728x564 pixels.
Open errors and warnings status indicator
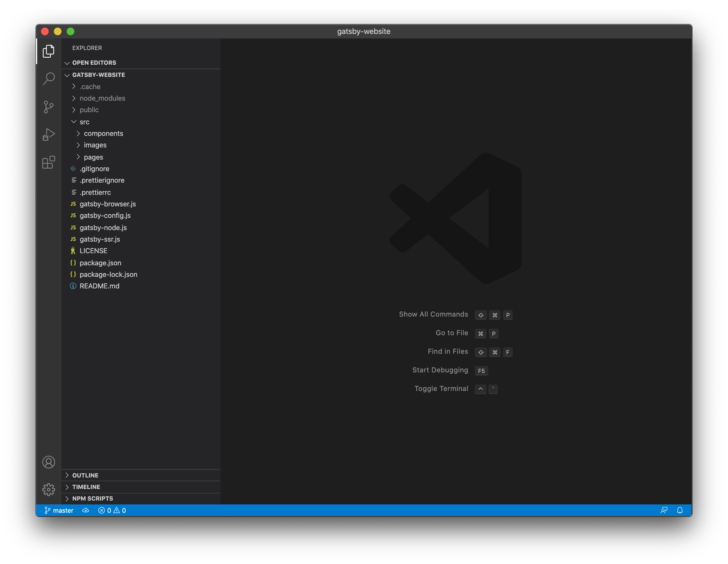[112, 511]
